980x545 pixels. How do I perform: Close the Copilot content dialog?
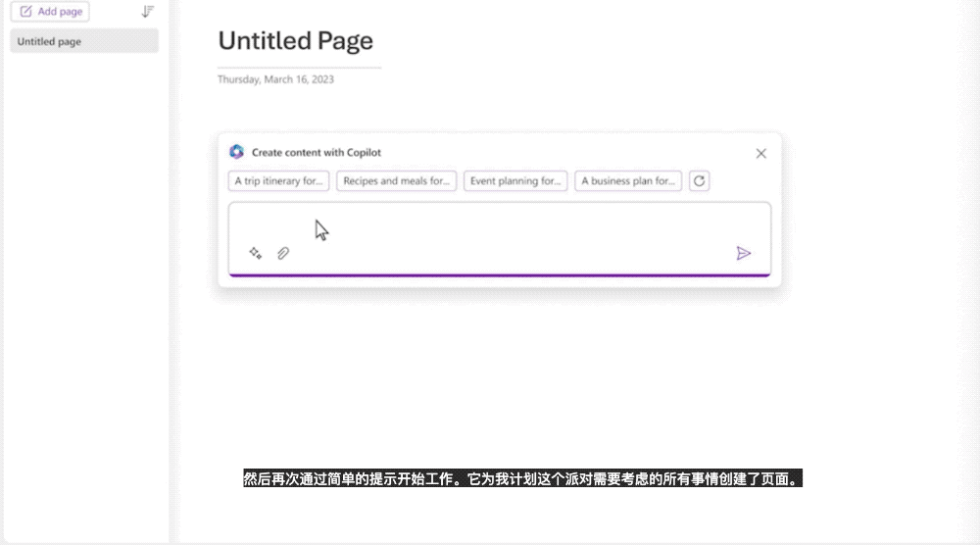[x=760, y=153]
